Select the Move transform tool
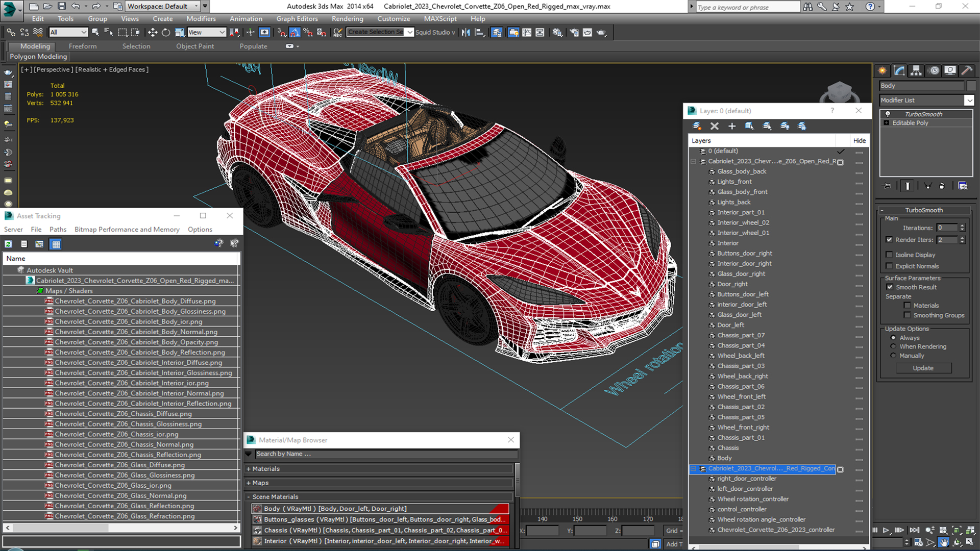Viewport: 980px width, 551px height. pos(152,32)
